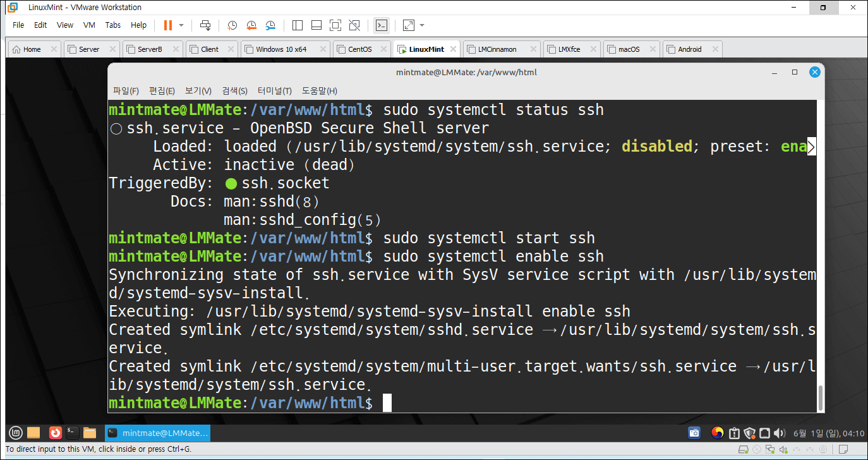Viewport: 868px width, 460px height.
Task: Open the VM menu
Action: click(89, 25)
